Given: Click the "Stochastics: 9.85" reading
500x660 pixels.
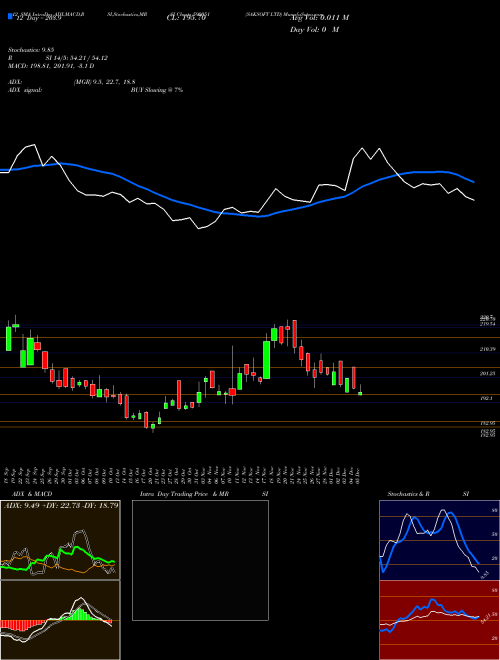Looking at the screenshot, I should click(x=31, y=50).
